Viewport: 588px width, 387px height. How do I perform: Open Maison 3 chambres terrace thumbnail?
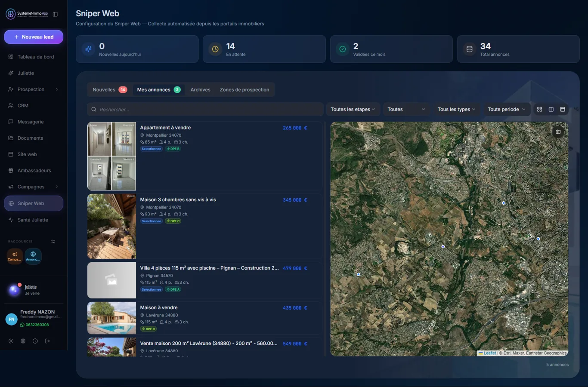pos(111,226)
